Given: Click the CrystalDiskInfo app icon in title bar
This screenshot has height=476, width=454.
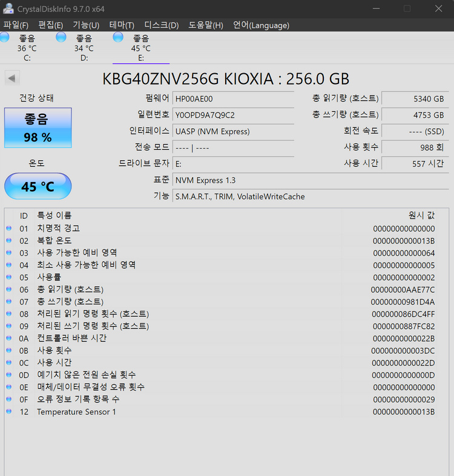Looking at the screenshot, I should (8, 8).
